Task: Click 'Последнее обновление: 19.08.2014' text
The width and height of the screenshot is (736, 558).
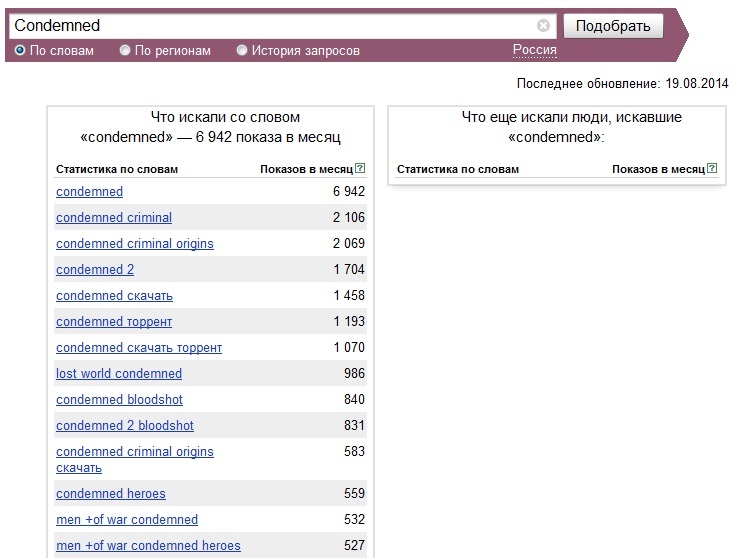Action: click(622, 84)
